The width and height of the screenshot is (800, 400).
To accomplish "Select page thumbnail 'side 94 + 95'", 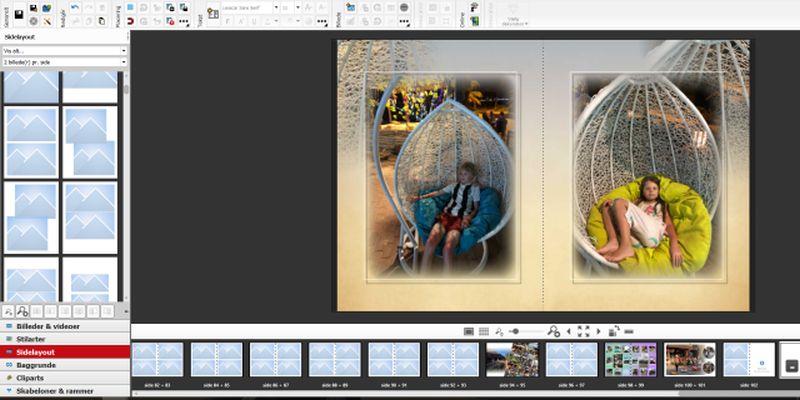I will coord(512,360).
